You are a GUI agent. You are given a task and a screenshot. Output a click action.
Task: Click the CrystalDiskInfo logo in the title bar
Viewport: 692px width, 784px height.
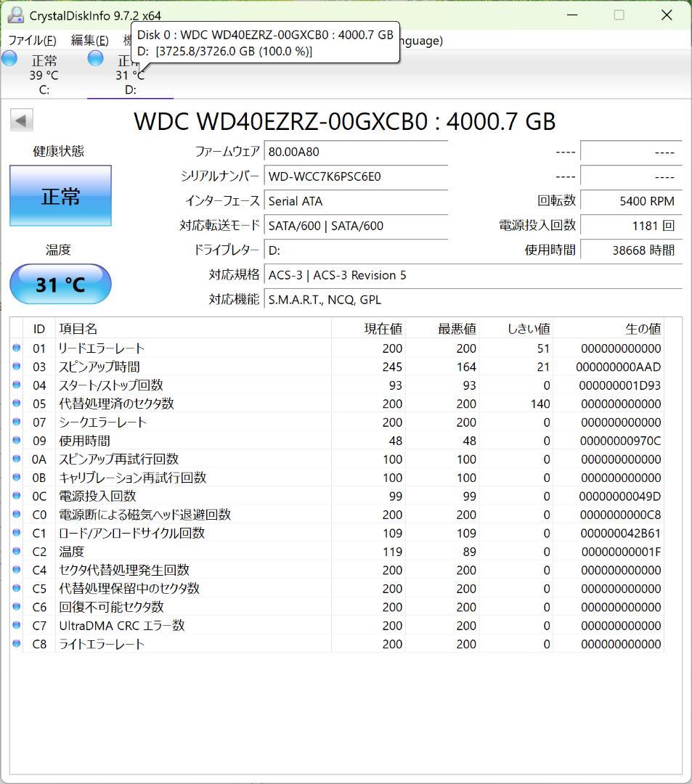point(15,15)
